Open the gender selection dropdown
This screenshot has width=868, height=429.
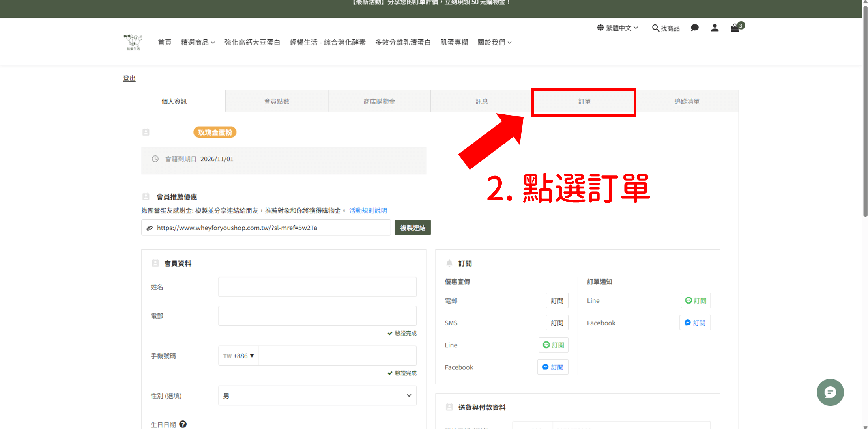317,395
